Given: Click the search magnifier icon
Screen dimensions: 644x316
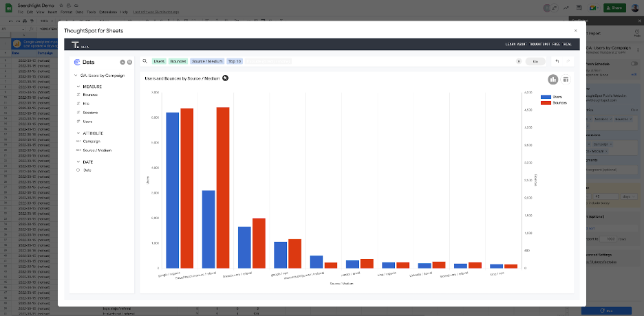Looking at the screenshot, I should (145, 61).
